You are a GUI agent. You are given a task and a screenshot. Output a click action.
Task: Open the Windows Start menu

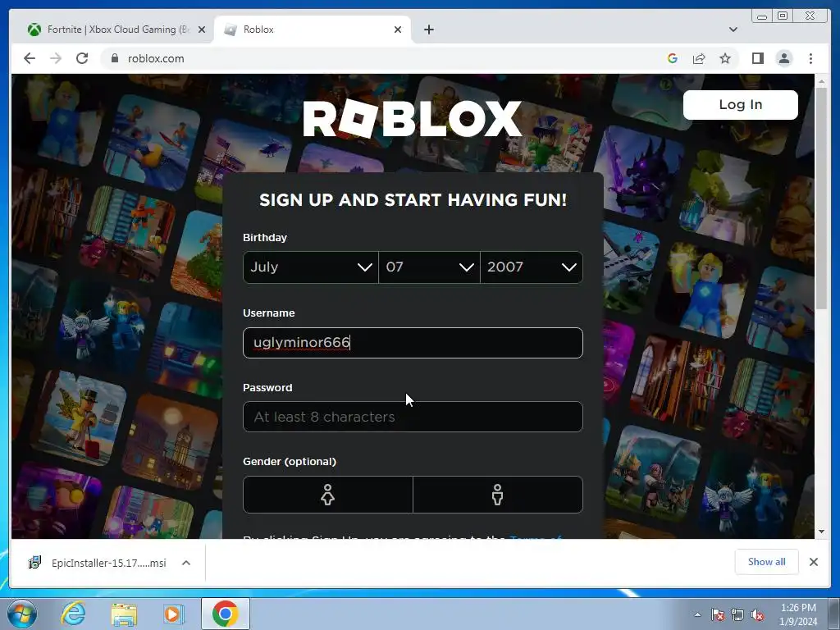(x=22, y=614)
